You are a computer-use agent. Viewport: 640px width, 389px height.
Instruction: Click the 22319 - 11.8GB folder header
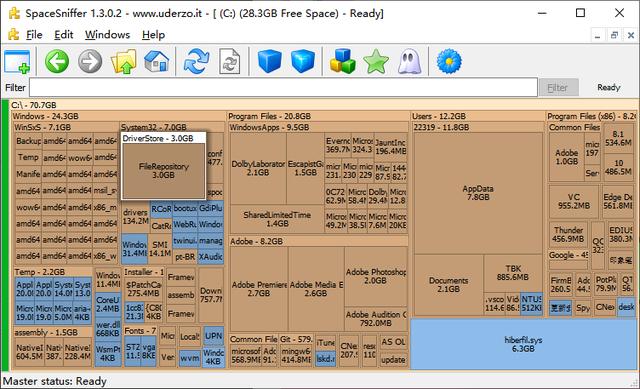tap(477, 127)
